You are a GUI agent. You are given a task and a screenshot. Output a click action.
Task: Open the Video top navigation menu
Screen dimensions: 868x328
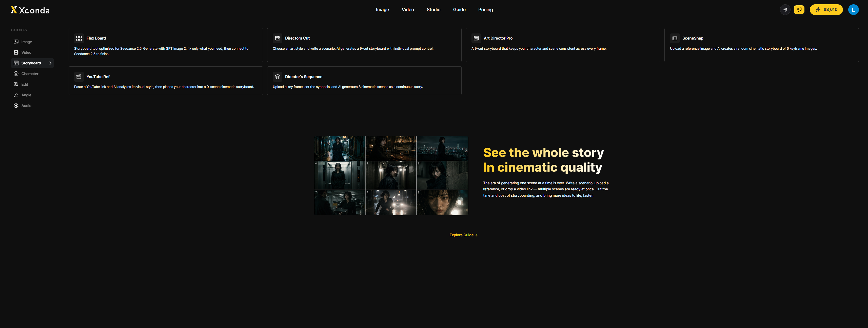coord(408,9)
